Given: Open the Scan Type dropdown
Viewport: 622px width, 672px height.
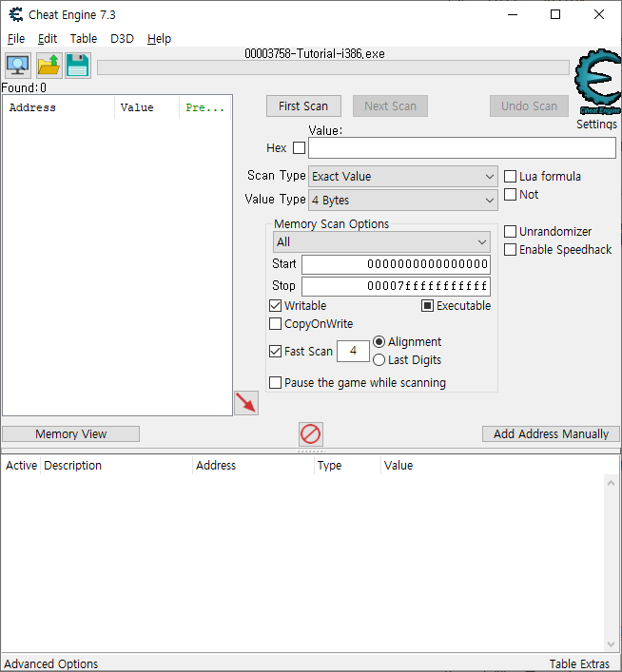Looking at the screenshot, I should pos(403,176).
